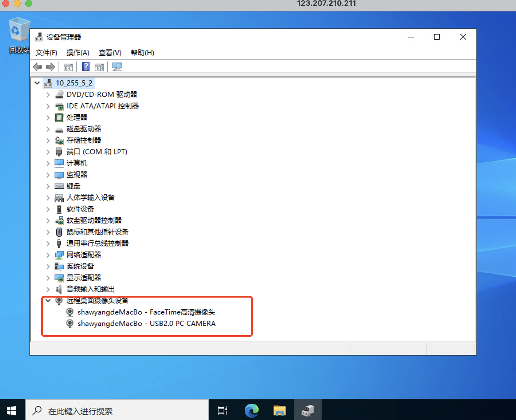Open the Help toolbar icon with question mark
This screenshot has height=420, width=516.
click(x=86, y=67)
